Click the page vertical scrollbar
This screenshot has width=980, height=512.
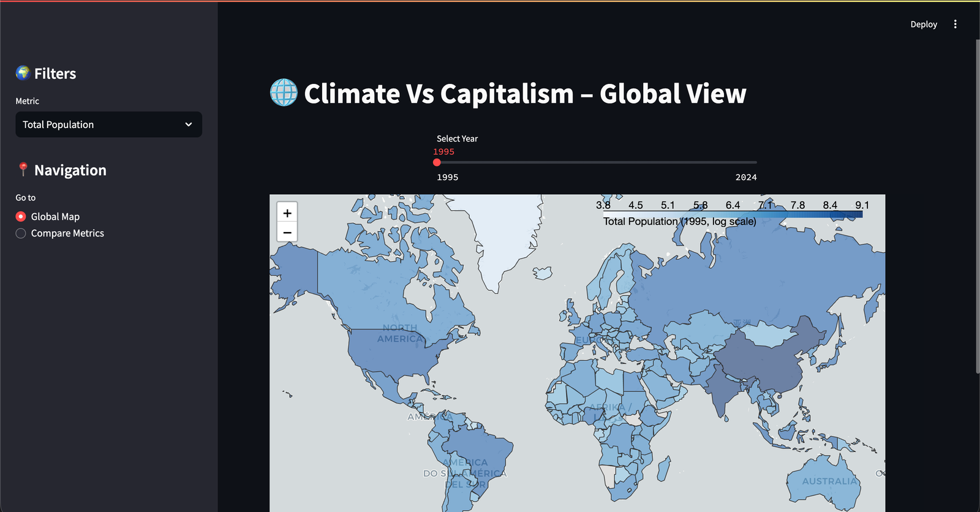[978, 206]
